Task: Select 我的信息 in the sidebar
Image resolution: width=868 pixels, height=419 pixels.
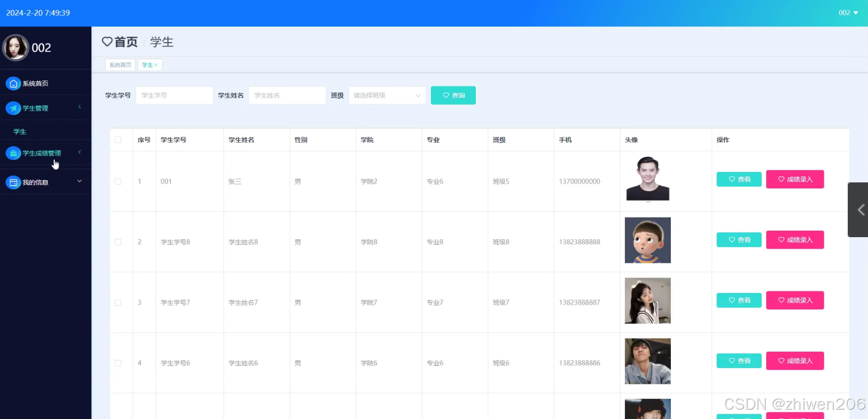Action: click(35, 182)
